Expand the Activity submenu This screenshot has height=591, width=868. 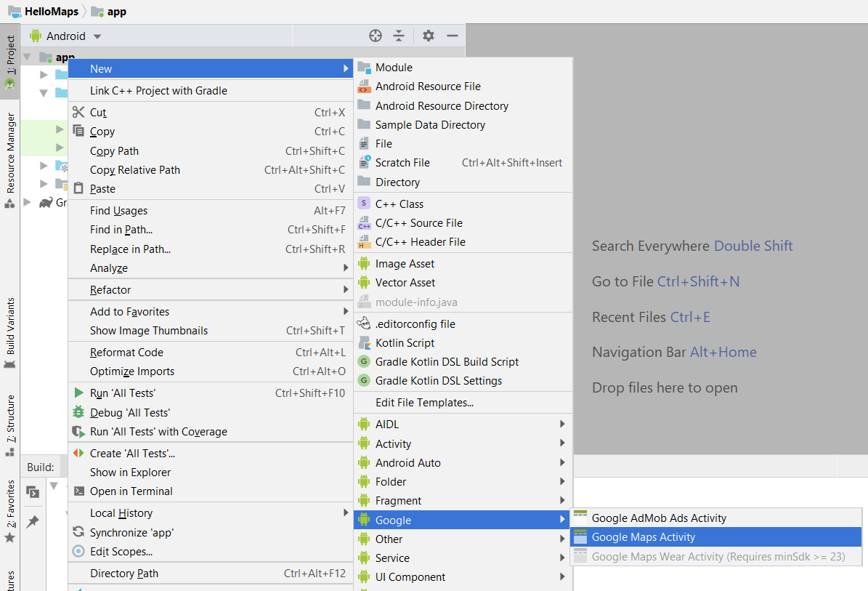tap(463, 443)
